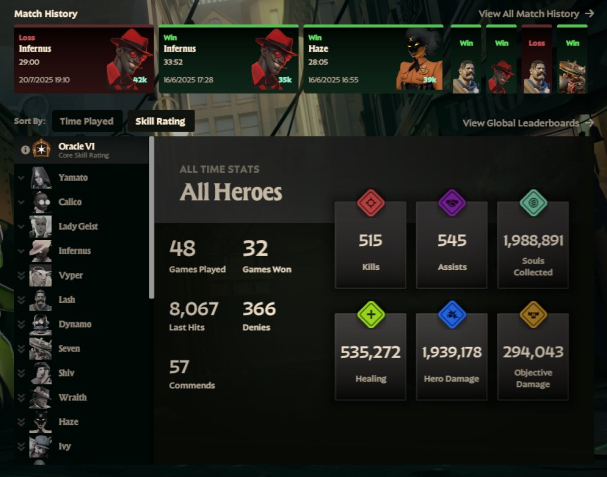Select the blue Hero Damage icon
Viewport: 607px width, 477px height.
452,314
